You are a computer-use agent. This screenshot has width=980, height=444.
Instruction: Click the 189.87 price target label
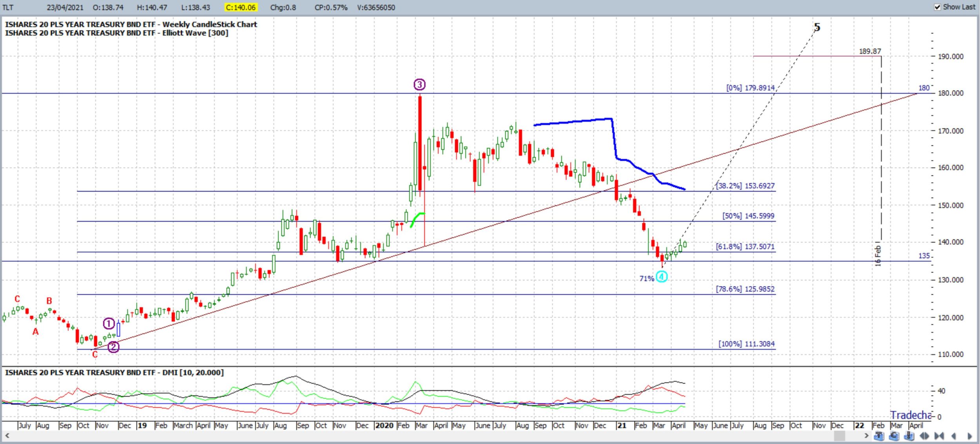coord(870,51)
